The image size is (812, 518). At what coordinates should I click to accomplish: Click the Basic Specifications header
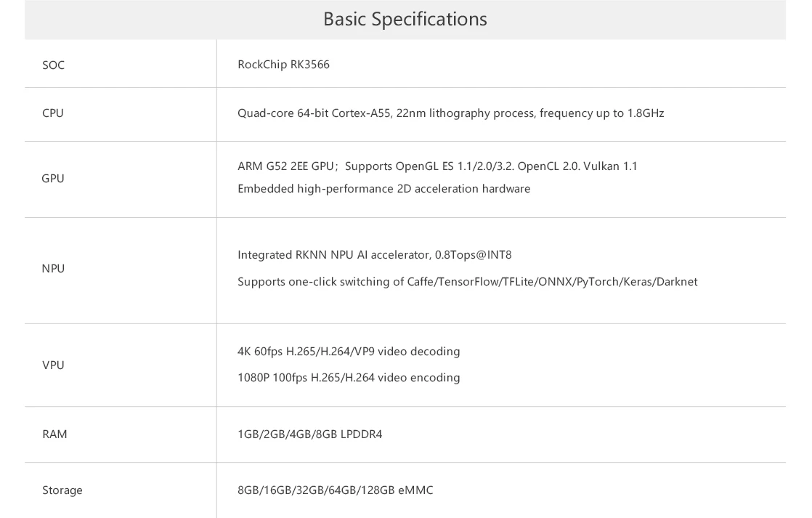[405, 19]
